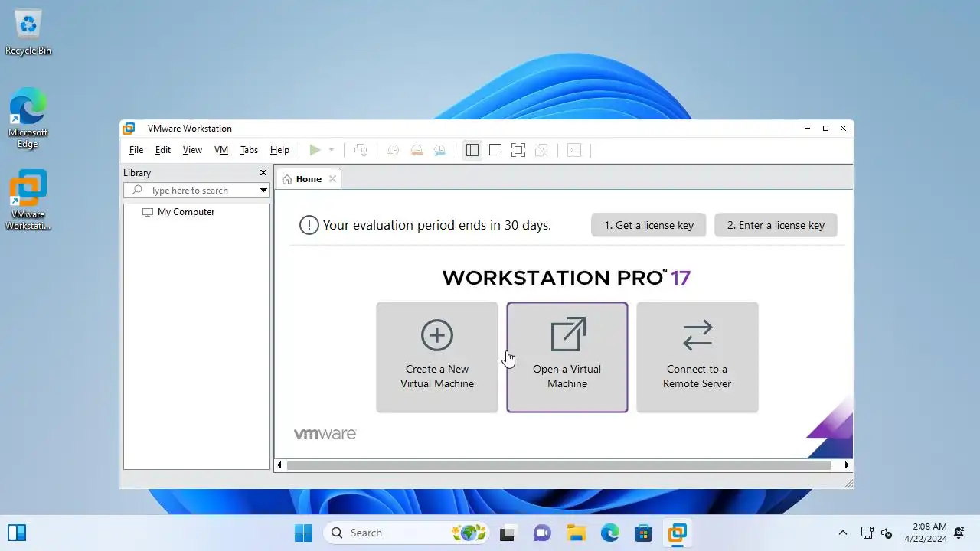Click Enter a license key button
The width and height of the screenshot is (980, 551).
776,225
